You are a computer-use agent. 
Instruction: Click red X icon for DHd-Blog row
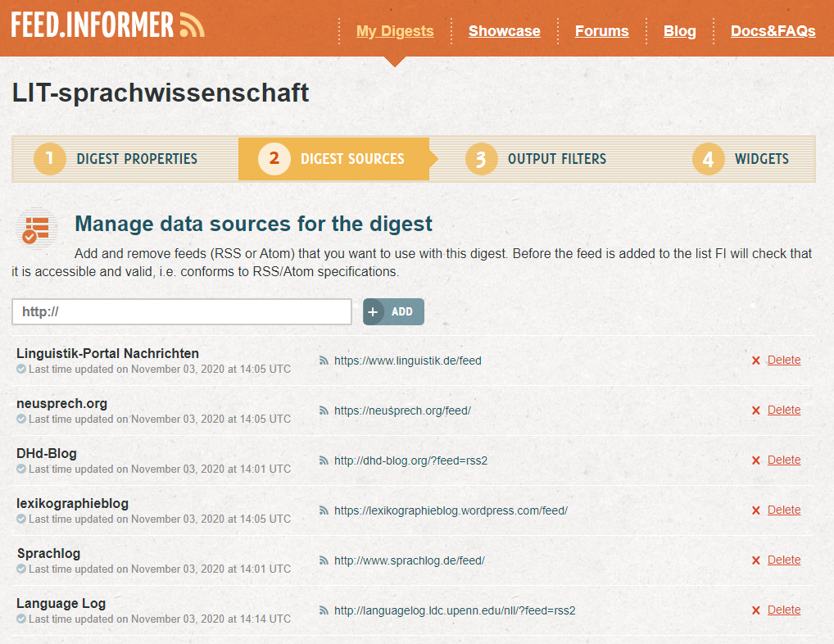(x=756, y=460)
